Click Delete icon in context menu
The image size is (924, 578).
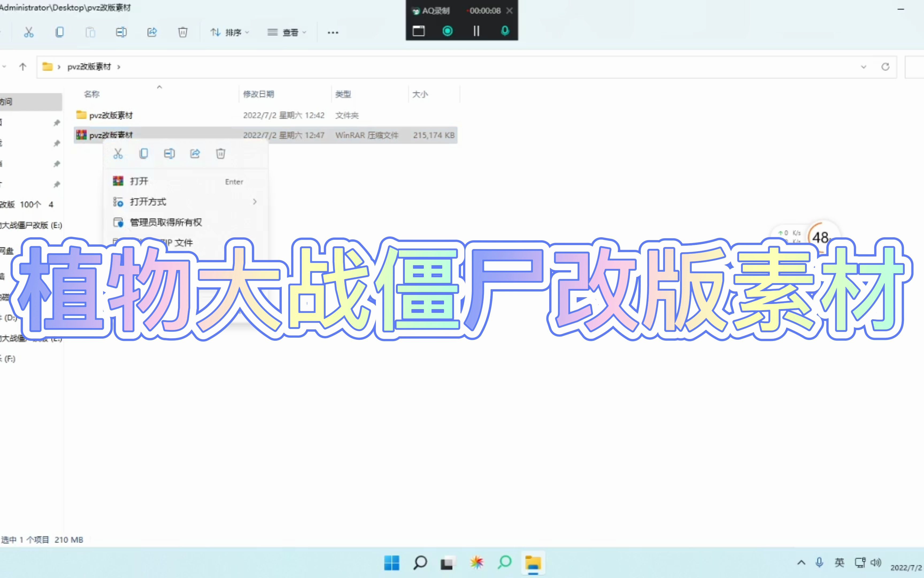click(x=221, y=154)
